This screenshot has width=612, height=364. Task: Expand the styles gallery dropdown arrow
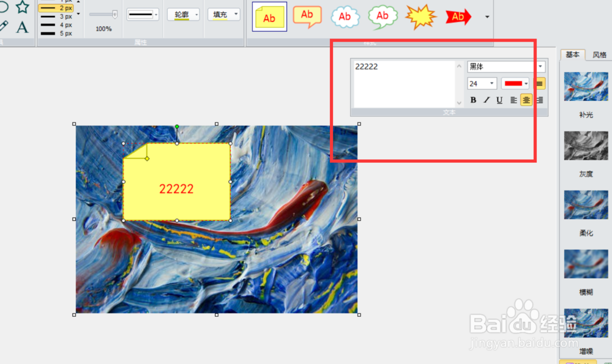point(487,17)
